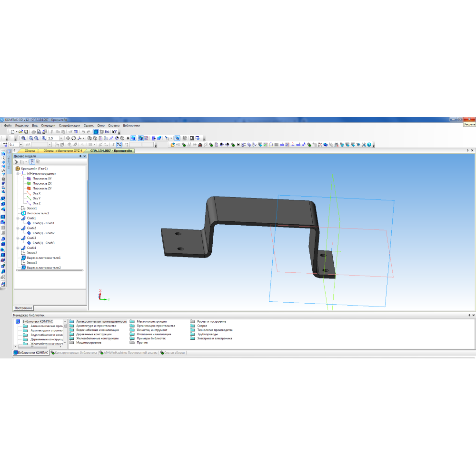Open the Операции menu
Screen dimensions: 476x476
point(48,125)
